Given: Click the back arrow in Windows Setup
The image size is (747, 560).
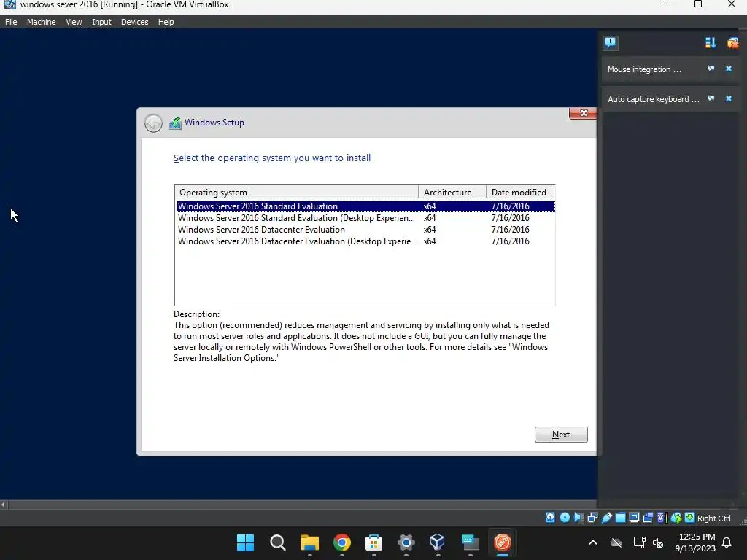Looking at the screenshot, I should 153,123.
